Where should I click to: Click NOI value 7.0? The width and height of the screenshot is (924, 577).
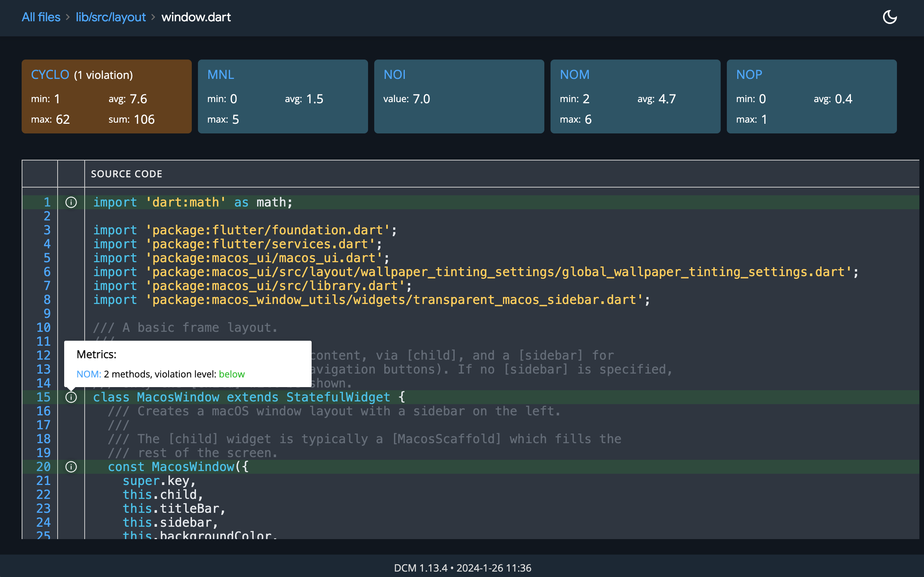tap(421, 99)
